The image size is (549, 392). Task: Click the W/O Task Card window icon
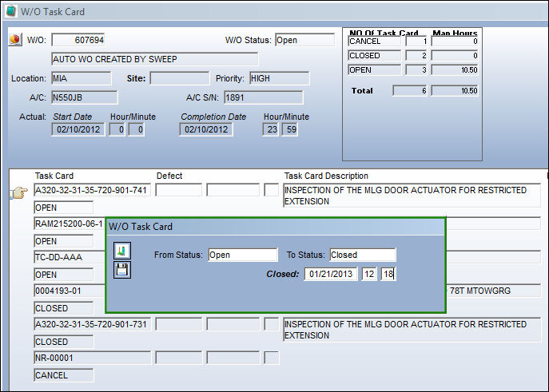11,11
